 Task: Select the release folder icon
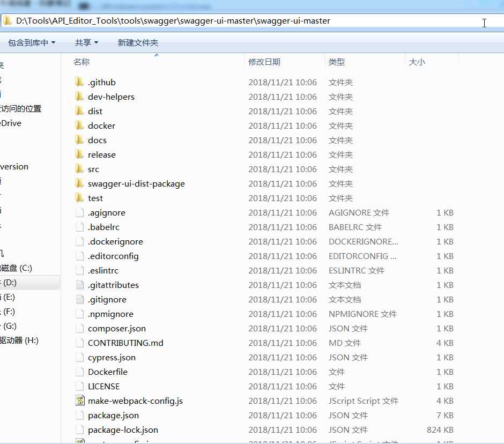(x=79, y=154)
